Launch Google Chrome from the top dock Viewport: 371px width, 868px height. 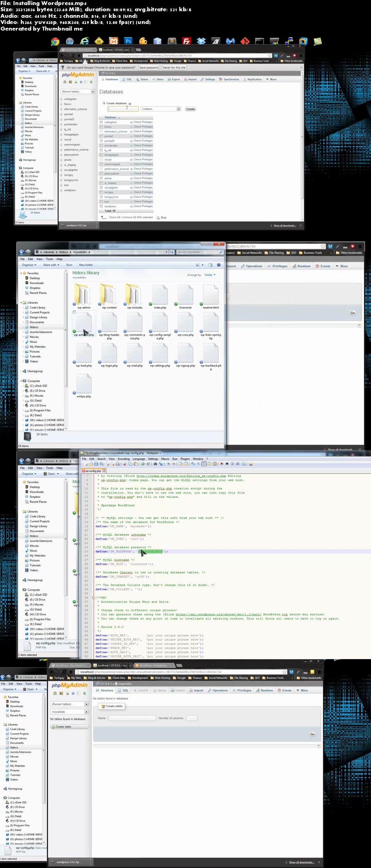pyautogui.click(x=55, y=41)
